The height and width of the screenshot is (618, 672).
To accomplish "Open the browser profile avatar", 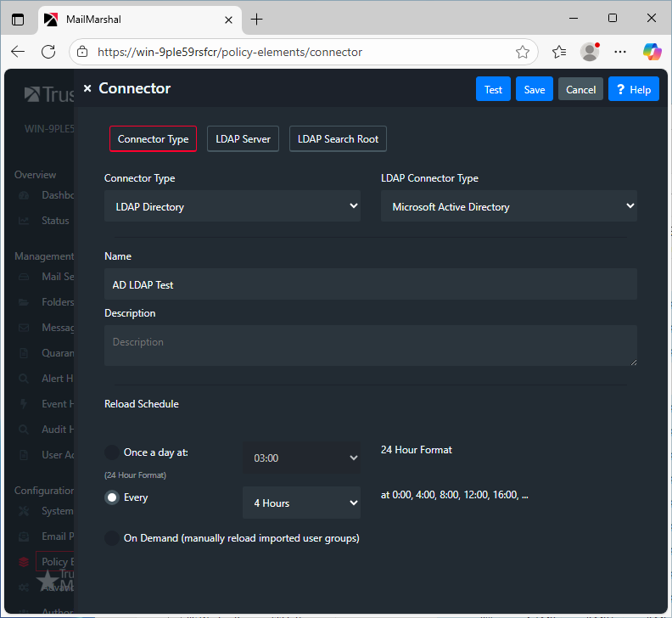I will tap(590, 52).
